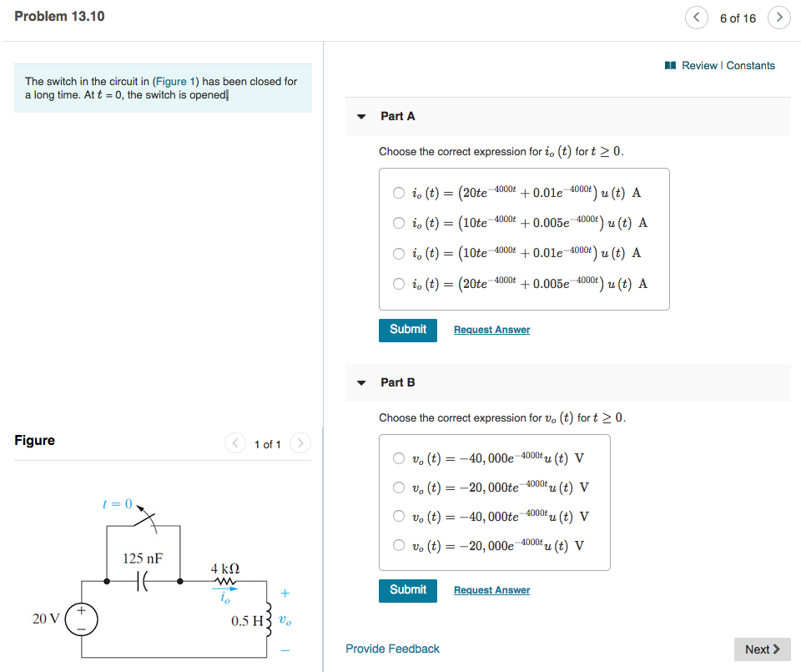Advance to problem 7 using right arrow
The height and width of the screenshot is (672, 801).
[779, 17]
